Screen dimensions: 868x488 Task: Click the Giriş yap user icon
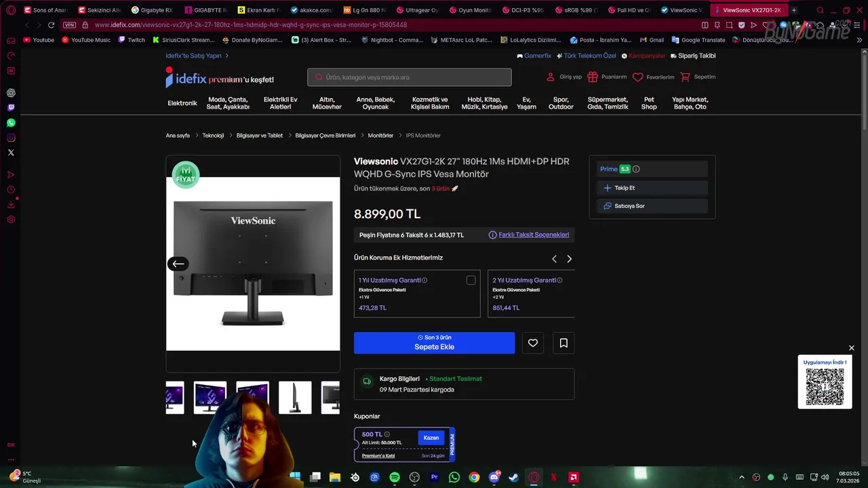(551, 77)
